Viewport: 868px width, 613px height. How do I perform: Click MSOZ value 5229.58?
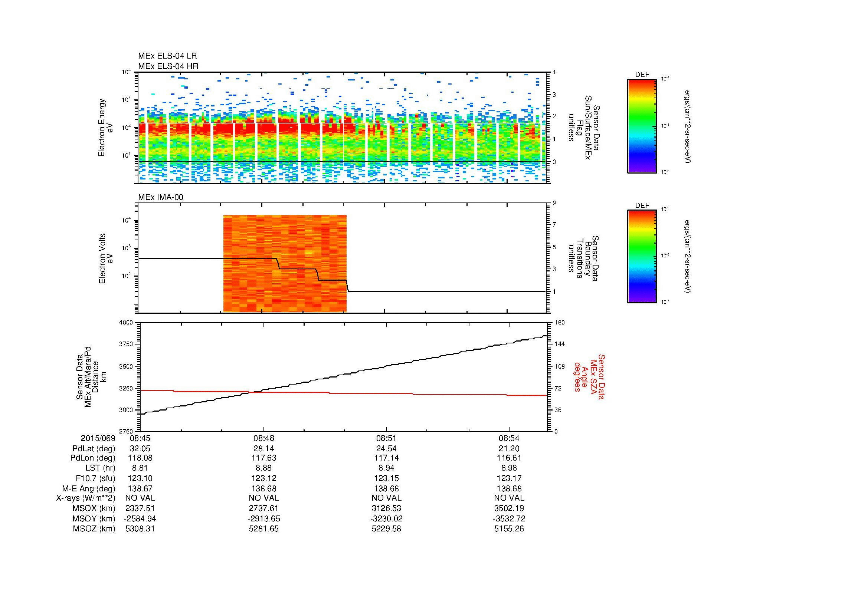click(x=386, y=529)
